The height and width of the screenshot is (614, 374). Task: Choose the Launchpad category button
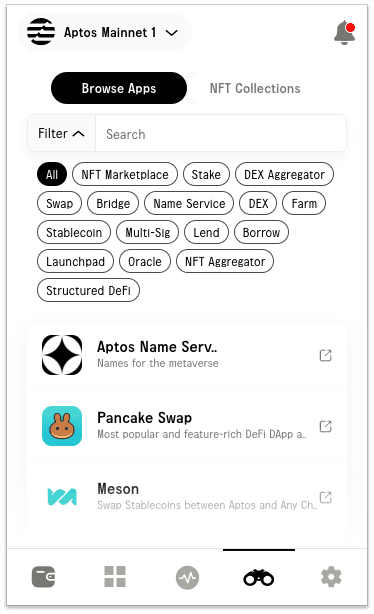click(x=75, y=261)
